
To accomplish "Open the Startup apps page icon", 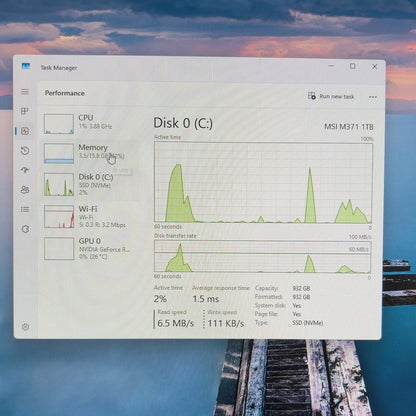I will (x=25, y=170).
